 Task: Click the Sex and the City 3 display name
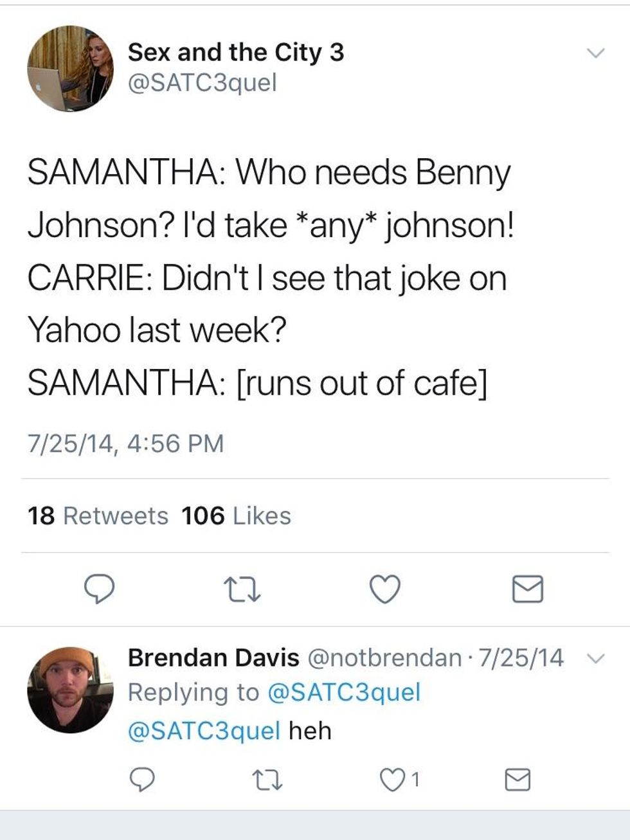[235, 53]
